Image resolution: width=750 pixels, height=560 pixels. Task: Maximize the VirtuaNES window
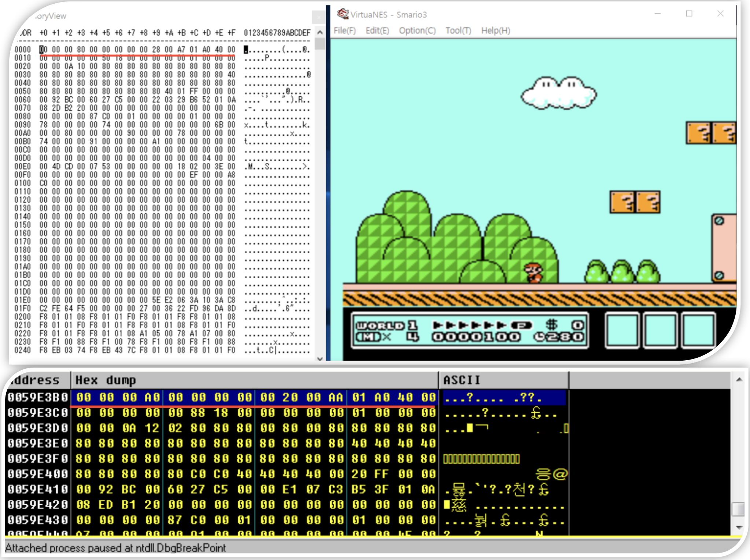coord(689,14)
